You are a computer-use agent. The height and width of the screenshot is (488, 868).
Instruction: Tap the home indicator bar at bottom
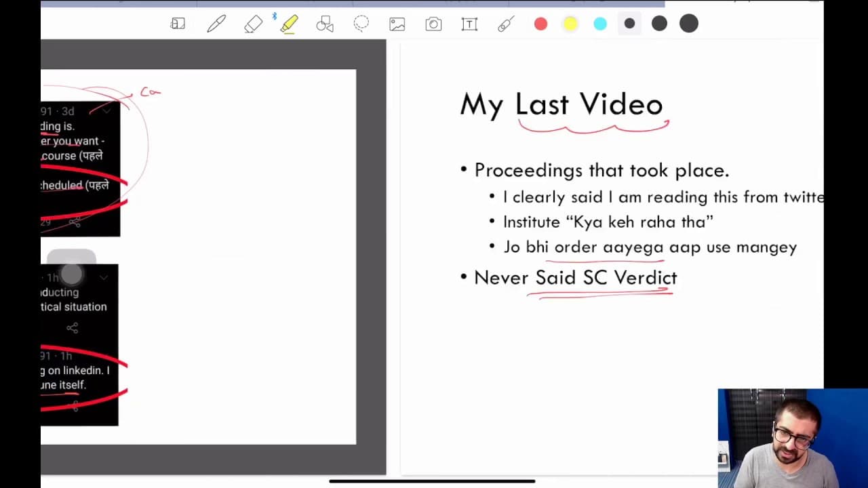pos(432,482)
